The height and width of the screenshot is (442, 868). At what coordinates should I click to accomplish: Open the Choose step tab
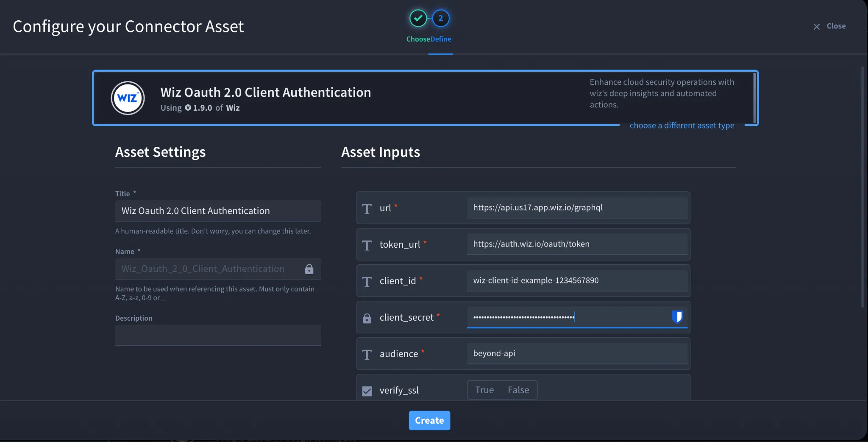(x=418, y=39)
